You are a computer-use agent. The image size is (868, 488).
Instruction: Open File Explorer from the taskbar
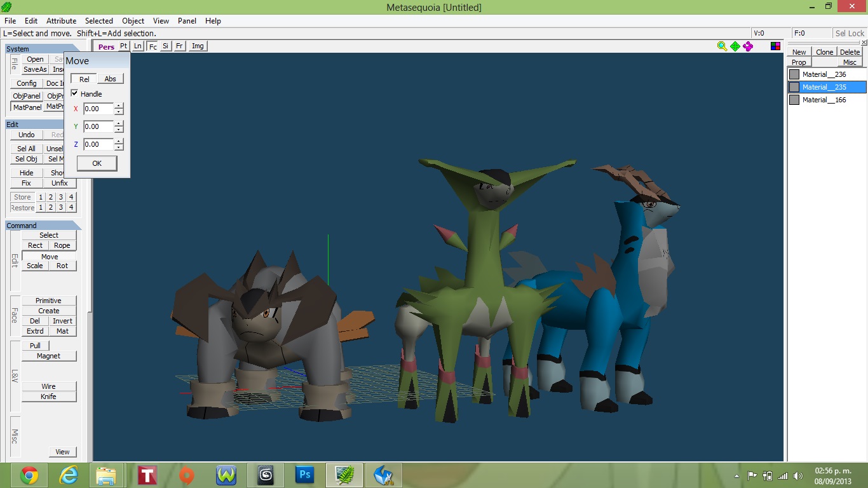pos(105,475)
